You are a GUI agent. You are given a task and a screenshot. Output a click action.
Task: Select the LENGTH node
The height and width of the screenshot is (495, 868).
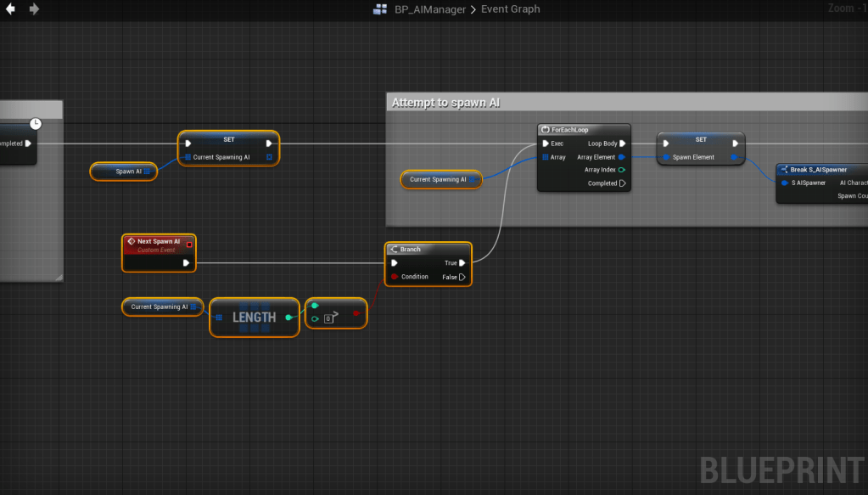pos(254,318)
